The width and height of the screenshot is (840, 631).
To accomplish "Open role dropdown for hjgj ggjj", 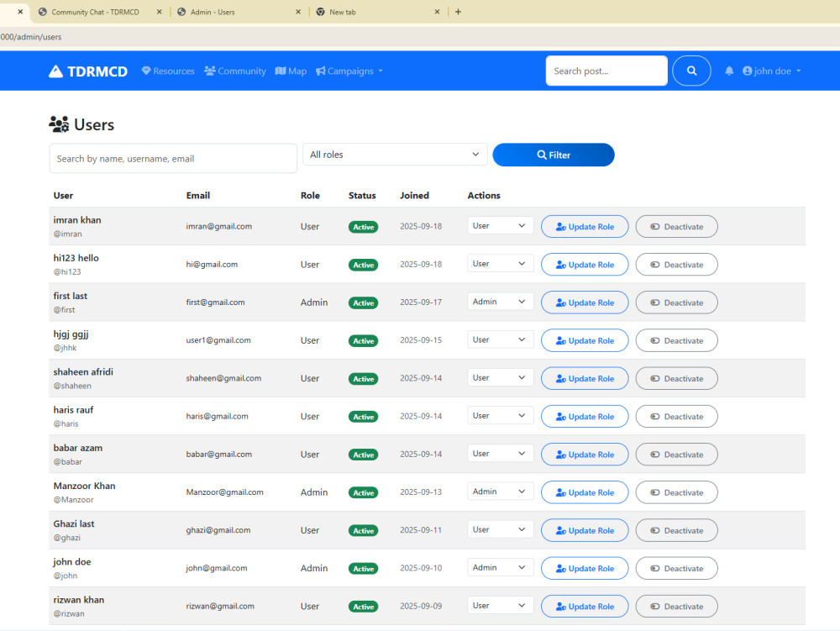I will point(500,339).
